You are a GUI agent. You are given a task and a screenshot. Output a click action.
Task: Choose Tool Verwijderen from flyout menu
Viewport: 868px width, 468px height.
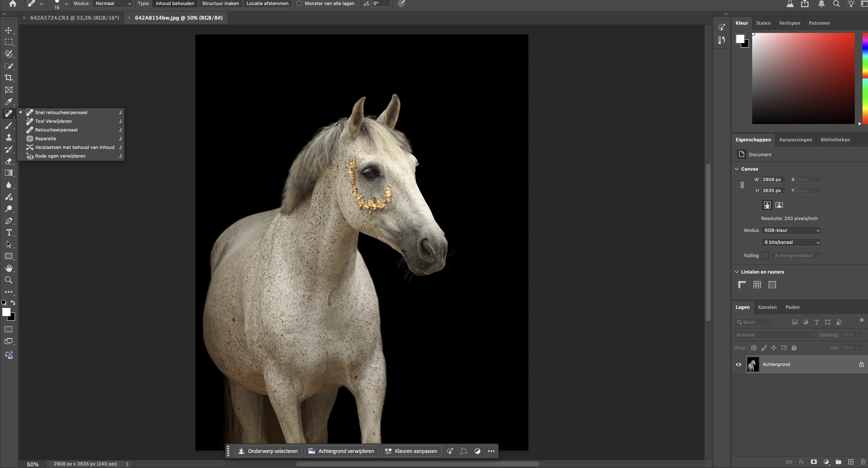click(x=53, y=121)
